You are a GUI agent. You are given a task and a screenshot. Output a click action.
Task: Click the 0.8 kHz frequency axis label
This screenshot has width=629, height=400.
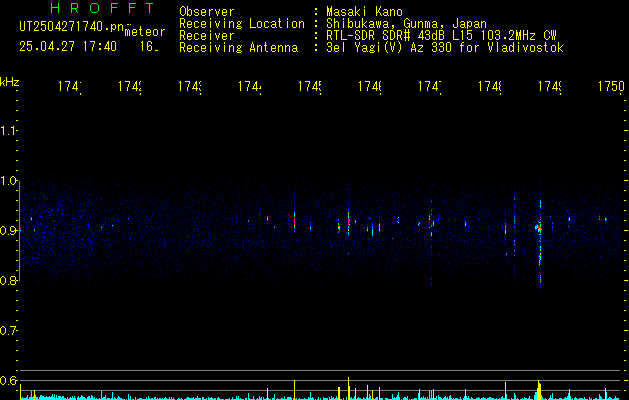tap(8, 281)
